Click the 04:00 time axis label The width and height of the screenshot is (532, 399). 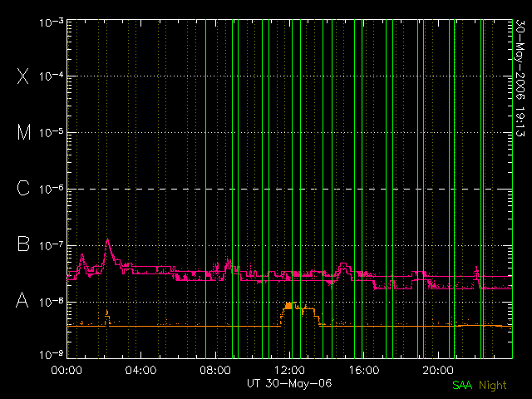point(140,369)
